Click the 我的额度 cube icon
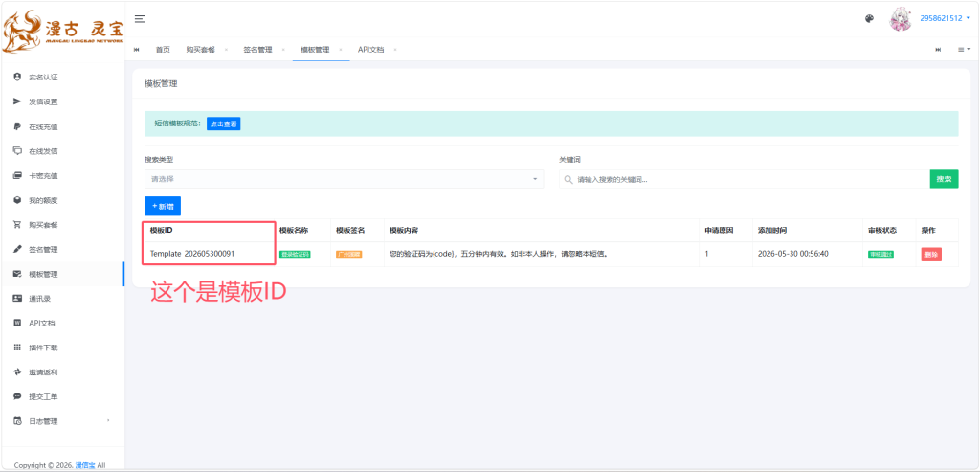The image size is (980, 472). click(17, 200)
